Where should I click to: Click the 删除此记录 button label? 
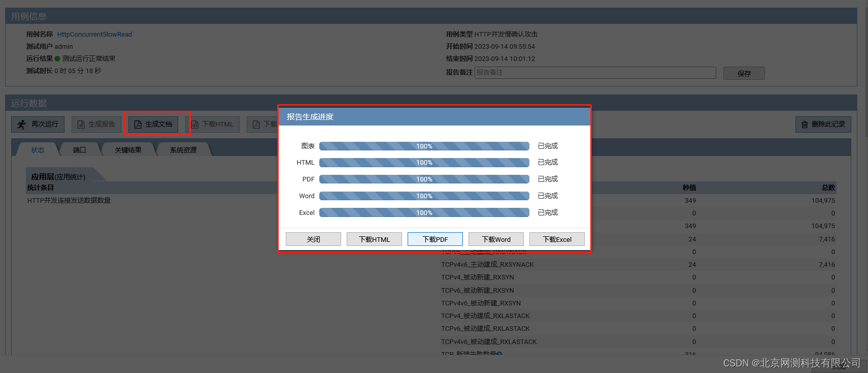pyautogui.click(x=828, y=124)
